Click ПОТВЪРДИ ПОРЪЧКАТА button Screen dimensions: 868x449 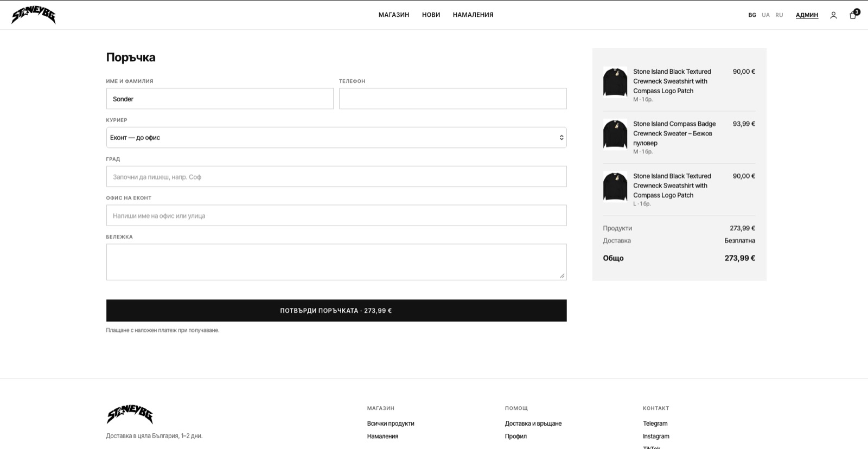tap(336, 311)
